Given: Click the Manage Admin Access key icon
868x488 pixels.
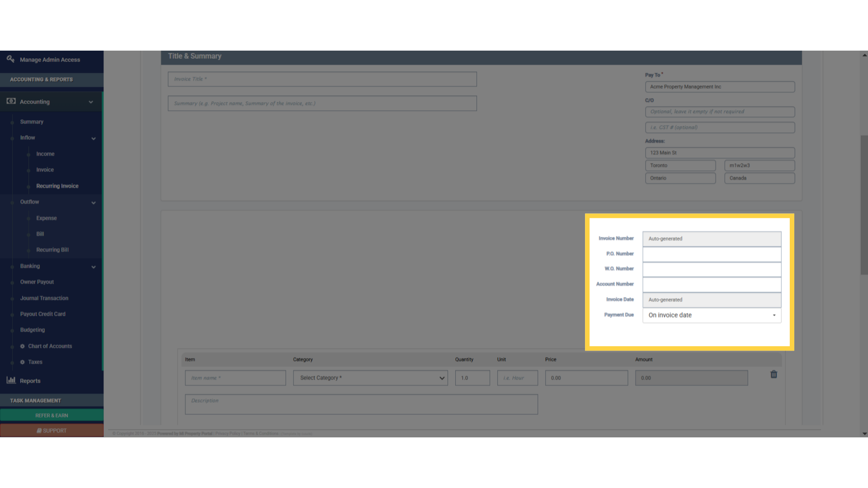Looking at the screenshot, I should click(x=10, y=59).
